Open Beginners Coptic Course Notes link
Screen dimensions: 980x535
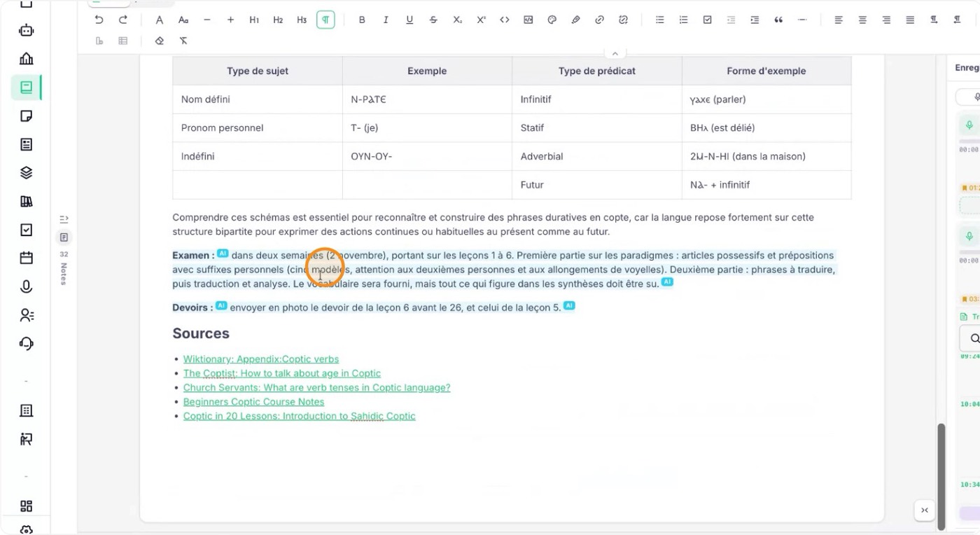click(253, 402)
